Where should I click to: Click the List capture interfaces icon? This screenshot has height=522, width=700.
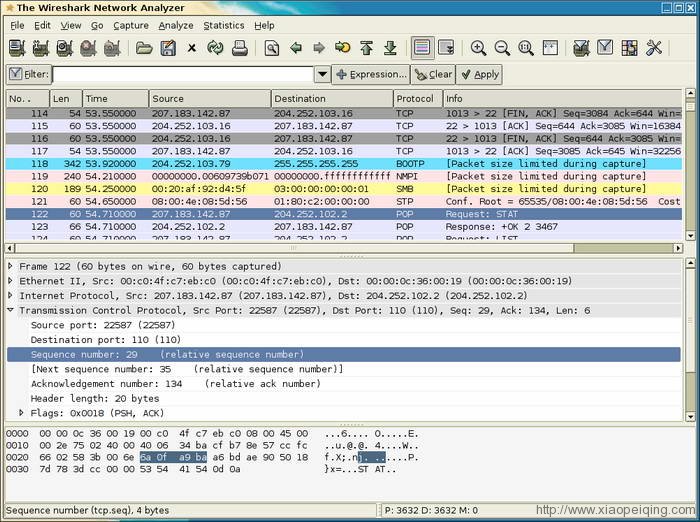(17, 48)
